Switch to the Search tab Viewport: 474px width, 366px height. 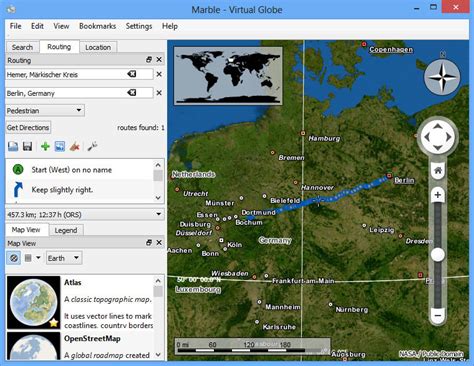tap(22, 47)
